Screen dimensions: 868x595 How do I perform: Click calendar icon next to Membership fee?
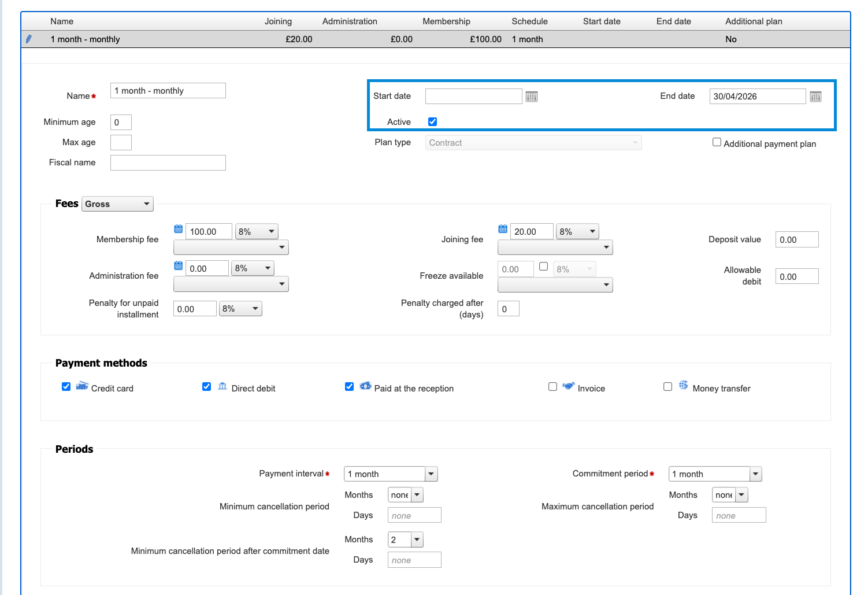[179, 229]
